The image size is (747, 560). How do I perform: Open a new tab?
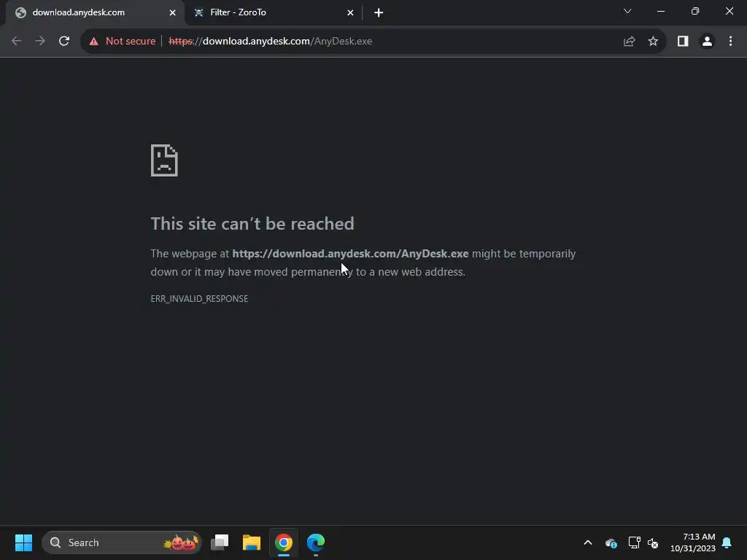click(379, 13)
